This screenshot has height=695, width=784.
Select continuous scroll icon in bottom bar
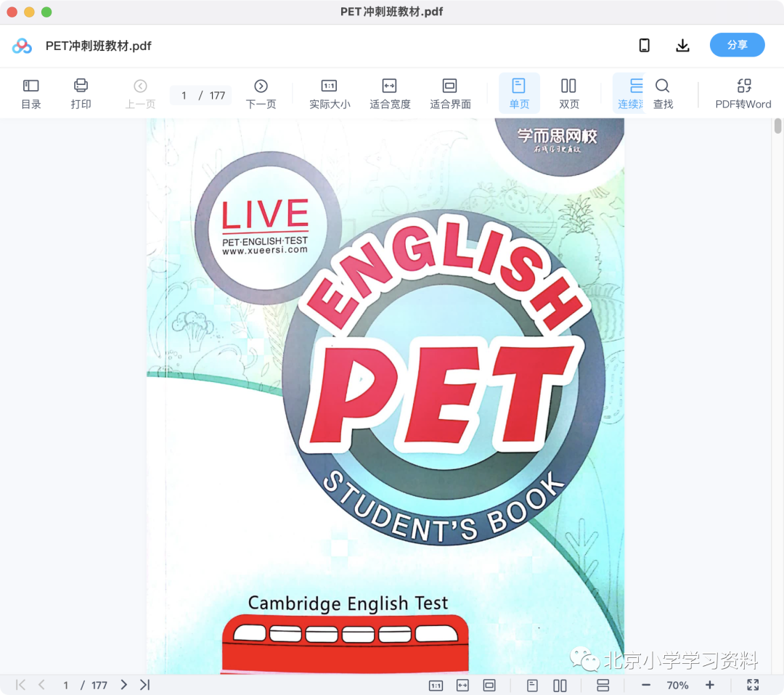coord(603,685)
